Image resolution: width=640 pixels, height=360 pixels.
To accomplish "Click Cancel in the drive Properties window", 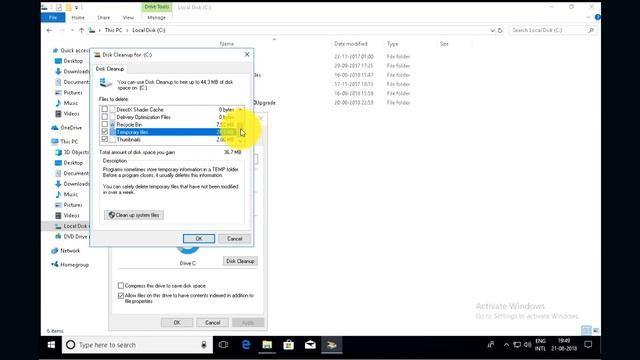I will click(x=212, y=322).
